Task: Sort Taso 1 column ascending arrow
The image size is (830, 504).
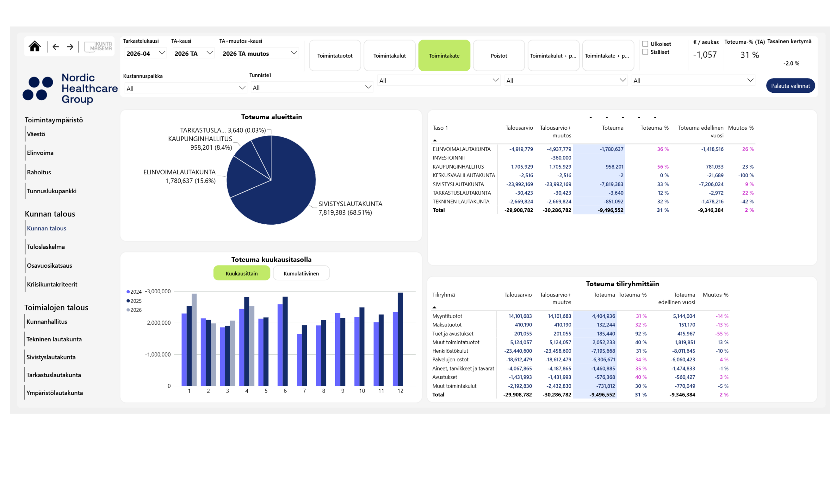Action: point(435,140)
